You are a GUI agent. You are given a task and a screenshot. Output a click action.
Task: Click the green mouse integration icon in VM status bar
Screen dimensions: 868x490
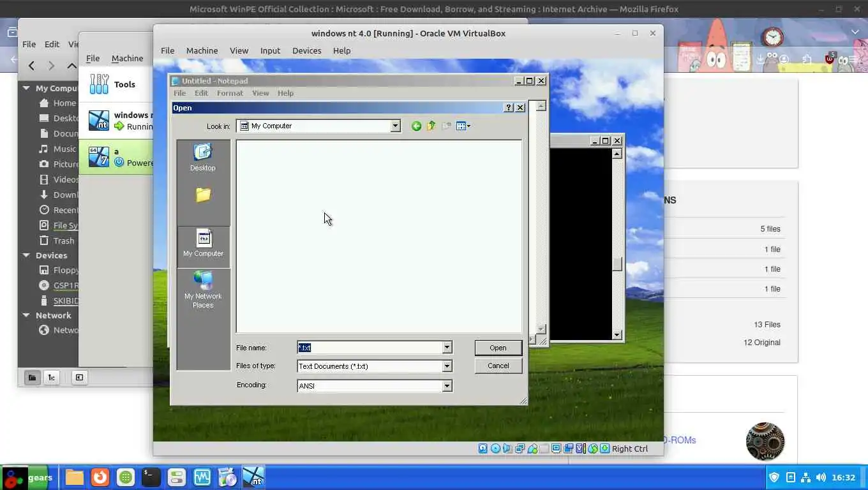click(593, 449)
